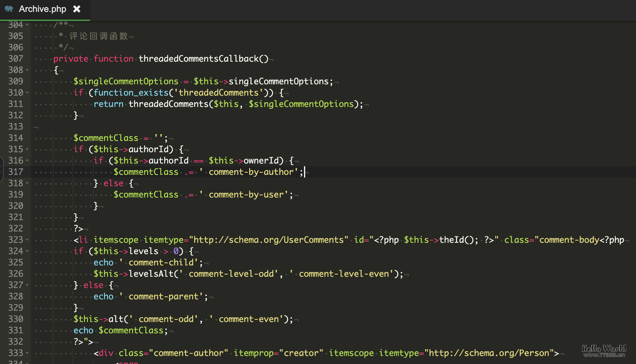Fold the comment-author div at line 333
The height and width of the screenshot is (364, 636).
(x=27, y=353)
